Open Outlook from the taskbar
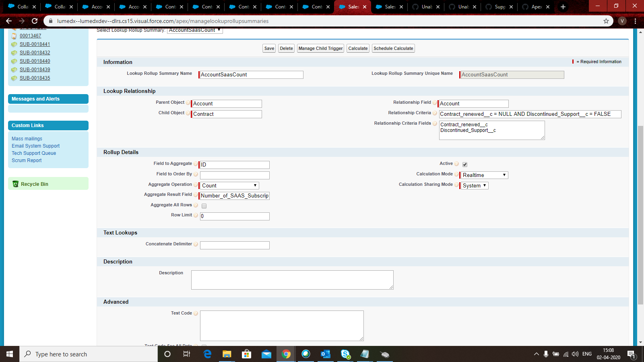Viewport: 644px width, 362px height. (x=325, y=354)
